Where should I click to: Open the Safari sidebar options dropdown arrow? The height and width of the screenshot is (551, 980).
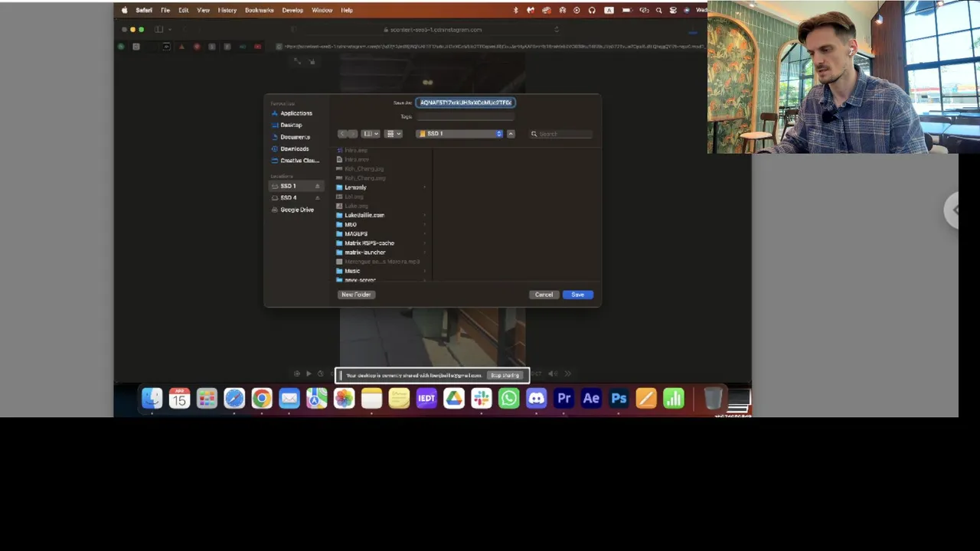(x=170, y=30)
